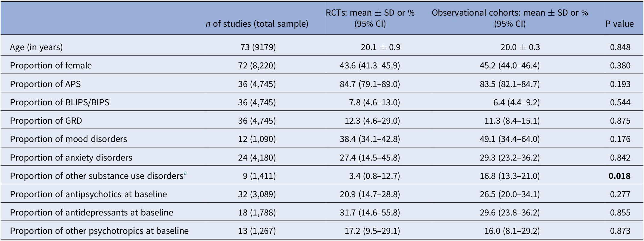Click the 'Proportion of female' row label

51,65
